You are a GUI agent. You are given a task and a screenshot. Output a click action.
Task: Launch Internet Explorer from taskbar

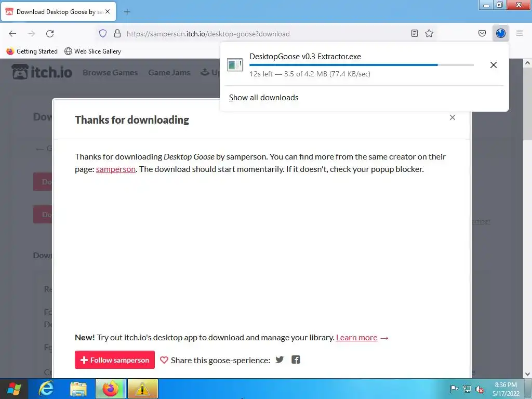pos(46,389)
